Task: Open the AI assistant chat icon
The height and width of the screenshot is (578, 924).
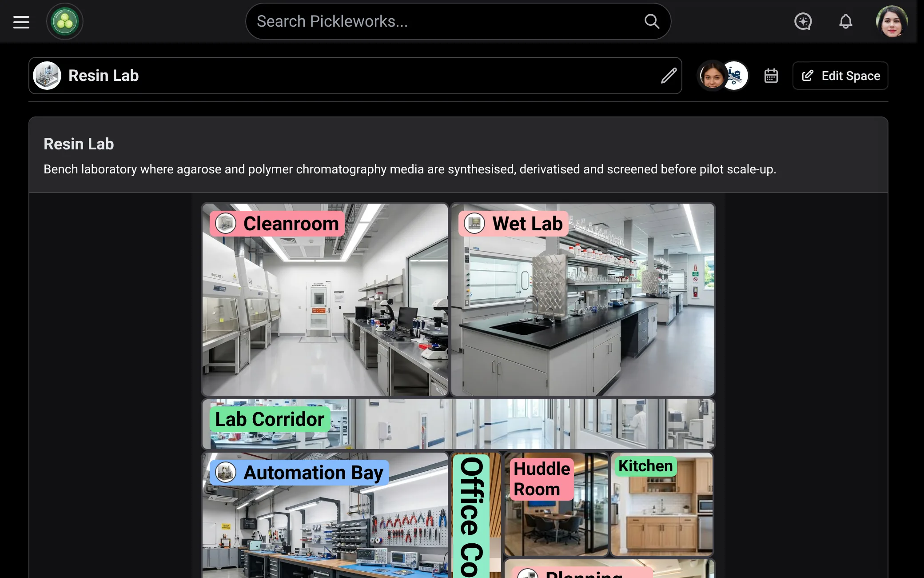Action: click(x=803, y=21)
